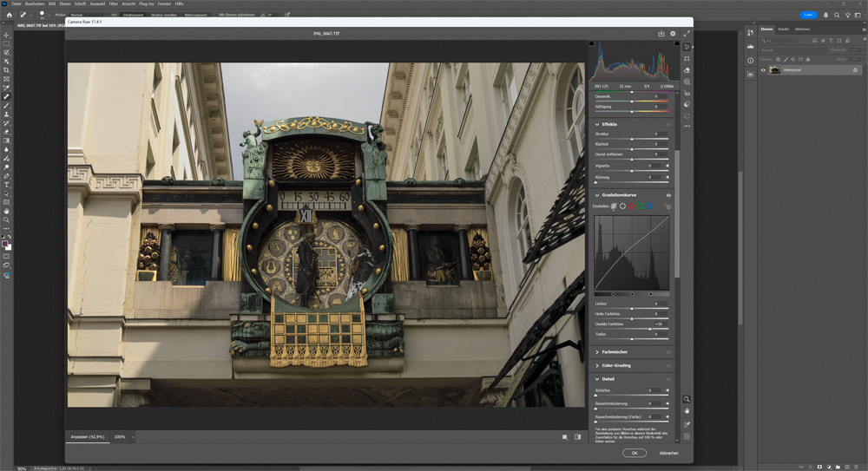Viewport: 868px width, 471px height.
Task: Select the white point curve channel
Action: pyautogui.click(x=622, y=206)
